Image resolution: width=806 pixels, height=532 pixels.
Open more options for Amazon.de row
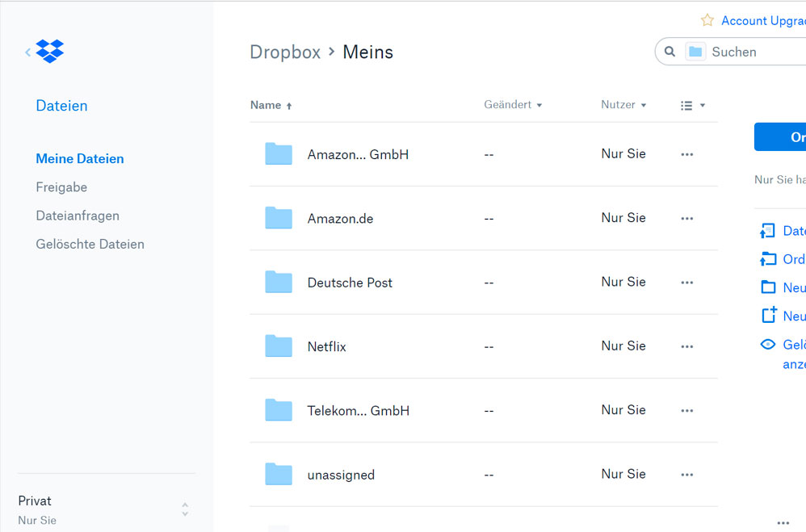click(686, 219)
